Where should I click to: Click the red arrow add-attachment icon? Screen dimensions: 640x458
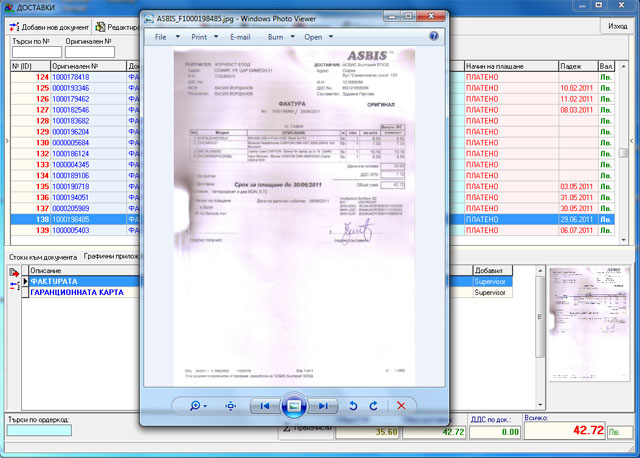[14, 273]
